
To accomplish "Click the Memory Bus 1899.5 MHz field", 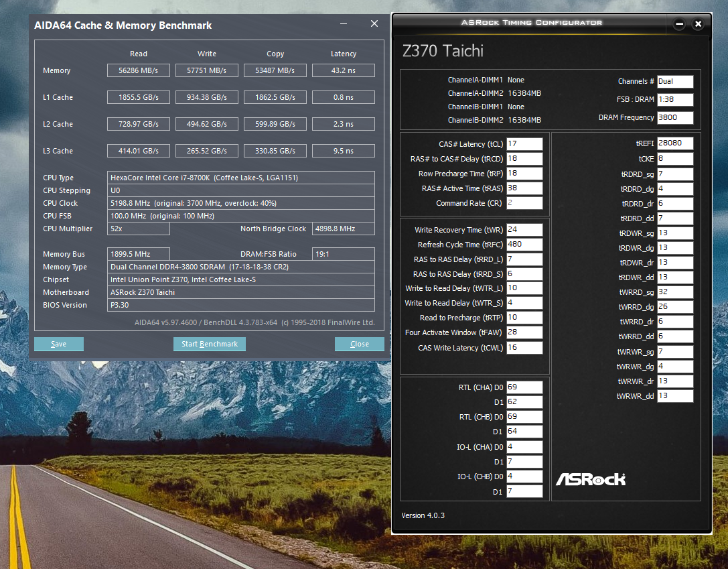I will [139, 254].
